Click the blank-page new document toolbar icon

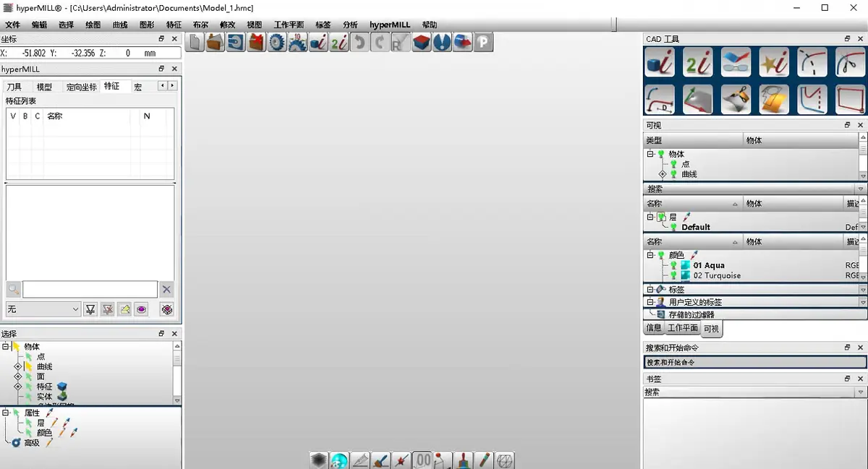pos(195,42)
